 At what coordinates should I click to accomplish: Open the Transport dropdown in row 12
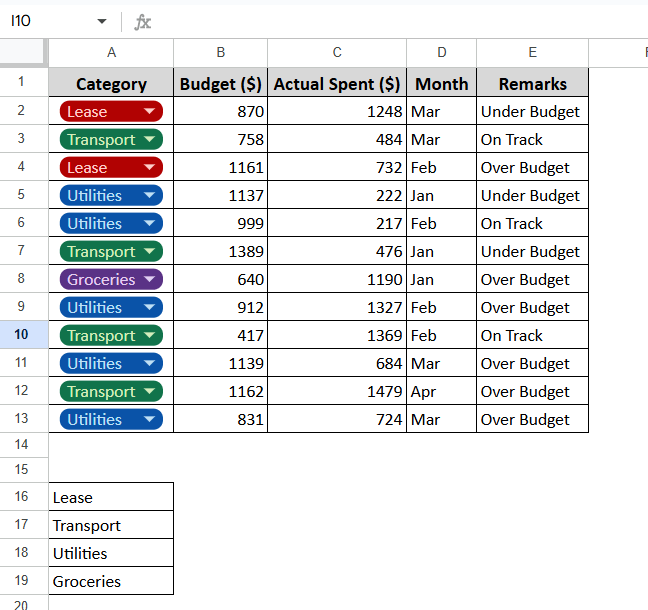point(149,391)
